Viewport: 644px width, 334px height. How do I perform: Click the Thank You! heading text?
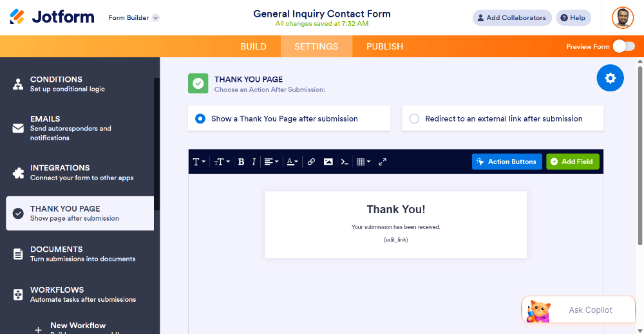(x=396, y=209)
